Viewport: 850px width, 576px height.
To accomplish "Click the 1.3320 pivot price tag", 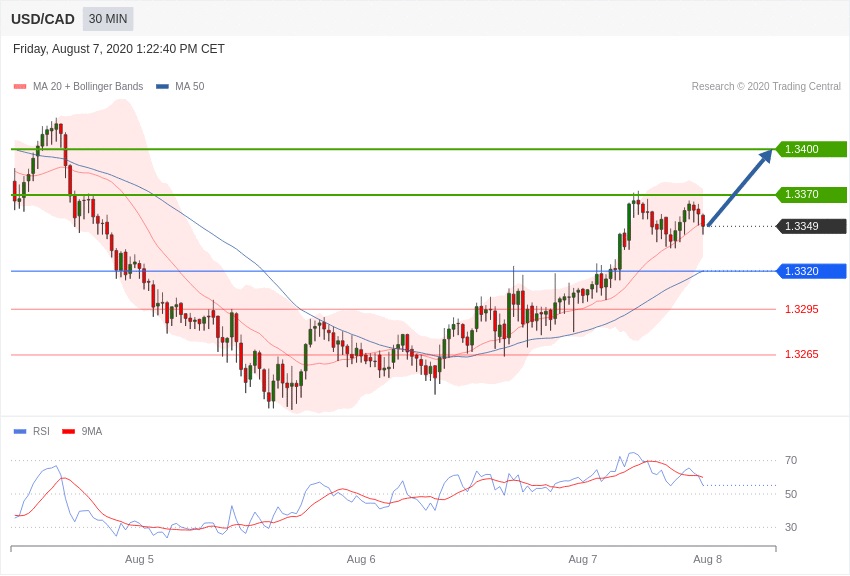I will pyautogui.click(x=812, y=271).
